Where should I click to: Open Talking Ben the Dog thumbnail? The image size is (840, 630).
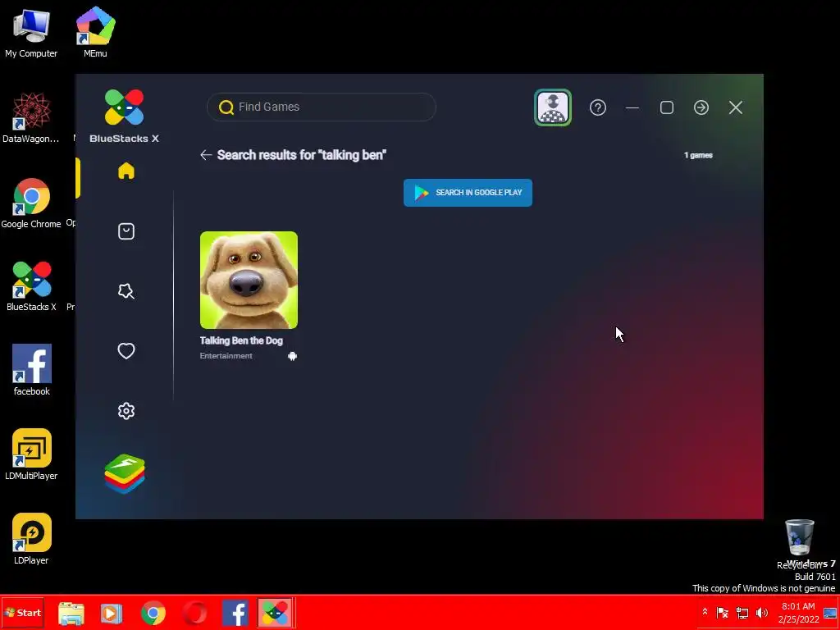click(x=249, y=281)
